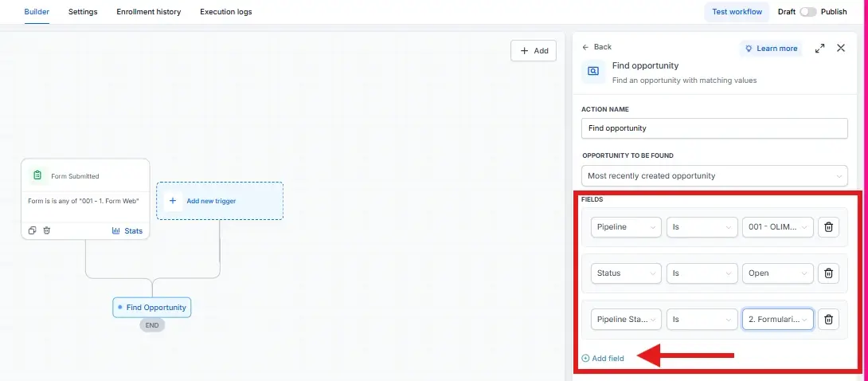Delete the Status field row
868x381 pixels.
point(829,273)
